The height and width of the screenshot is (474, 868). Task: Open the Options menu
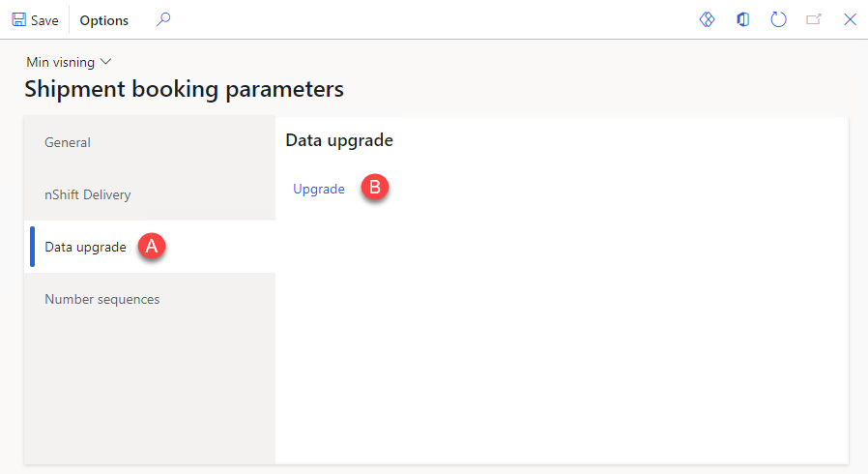pyautogui.click(x=104, y=20)
